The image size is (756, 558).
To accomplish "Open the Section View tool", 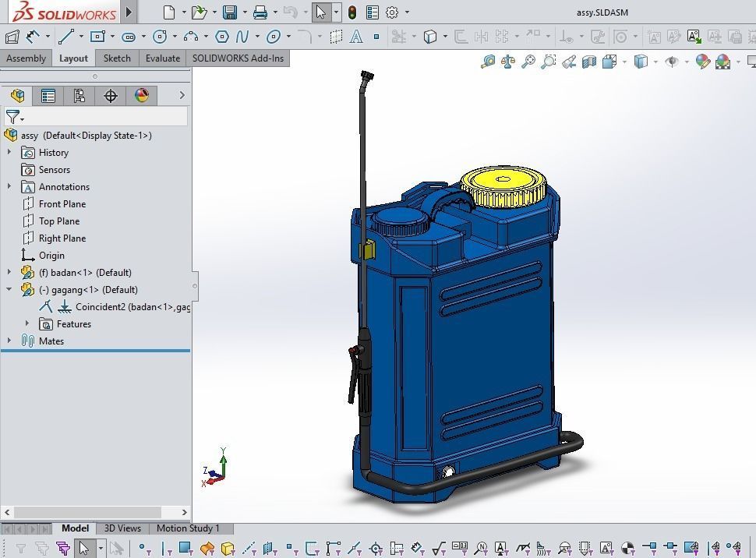I will 589,62.
